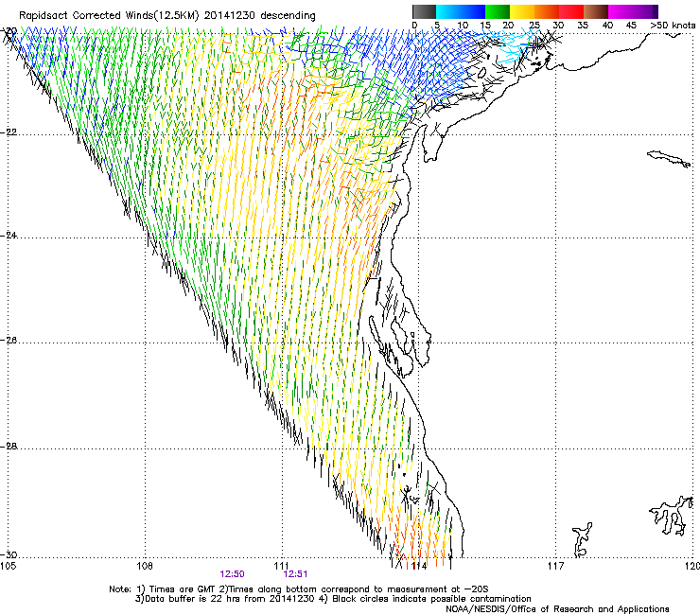Click the legend tick label '25'

coord(534,26)
